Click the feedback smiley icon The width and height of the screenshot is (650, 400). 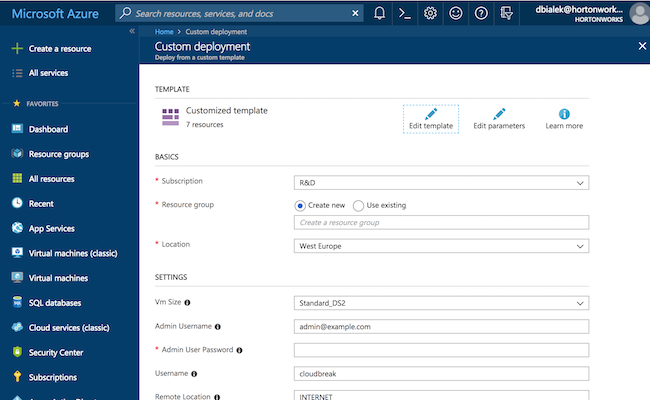(x=455, y=14)
